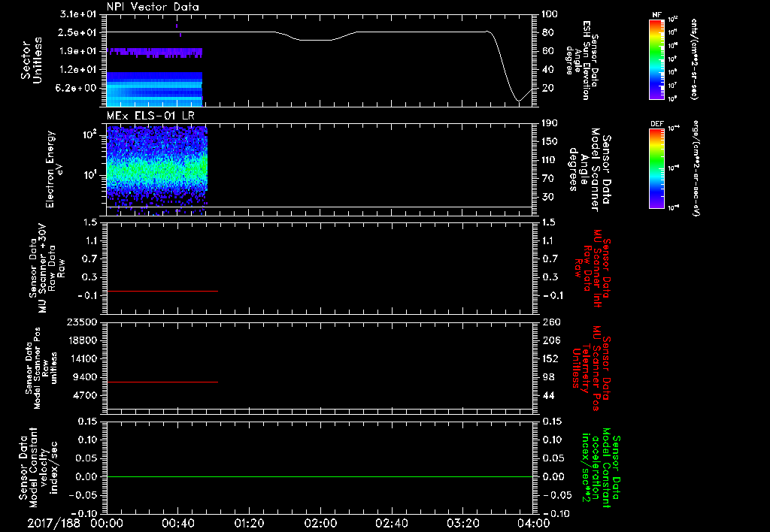The height and width of the screenshot is (532, 770).
Task: Click the 'ESH Sun Elevation Angle degree' label
Action: (583, 60)
